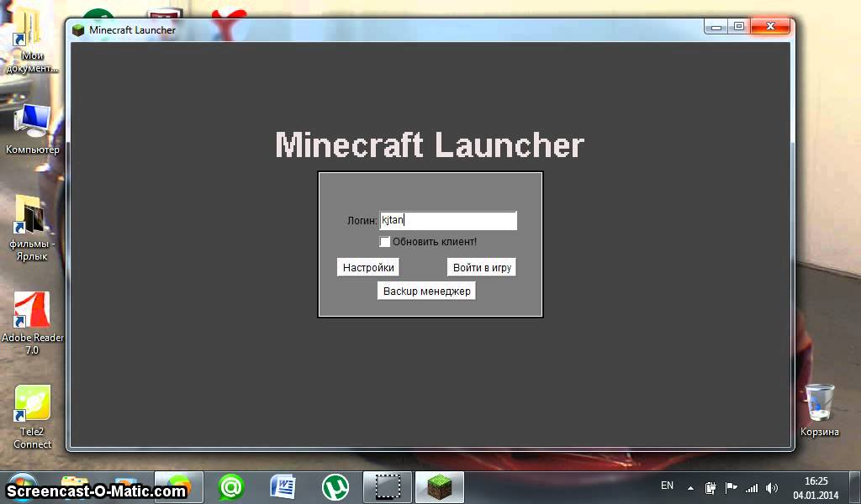Image resolution: width=861 pixels, height=504 pixels.
Task: Open Настройки settings button
Action: coord(368,268)
